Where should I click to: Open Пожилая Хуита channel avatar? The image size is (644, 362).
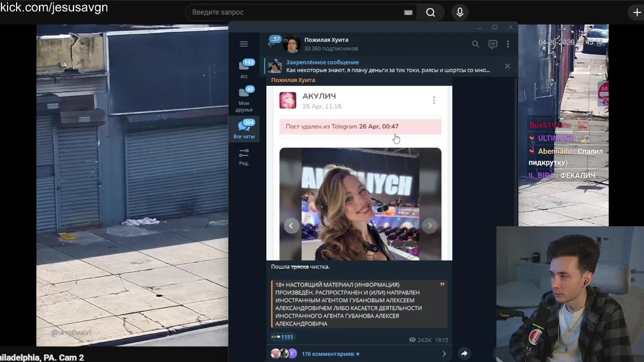[291, 44]
